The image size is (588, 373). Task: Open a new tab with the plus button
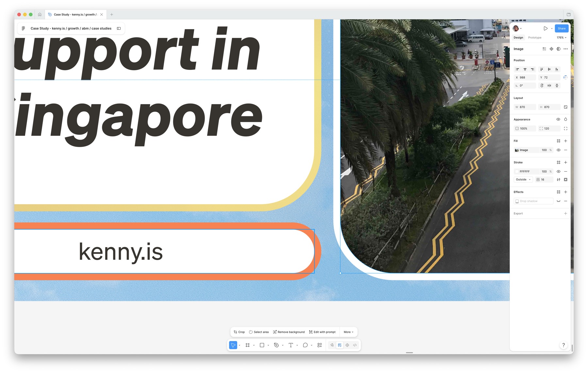pyautogui.click(x=112, y=14)
